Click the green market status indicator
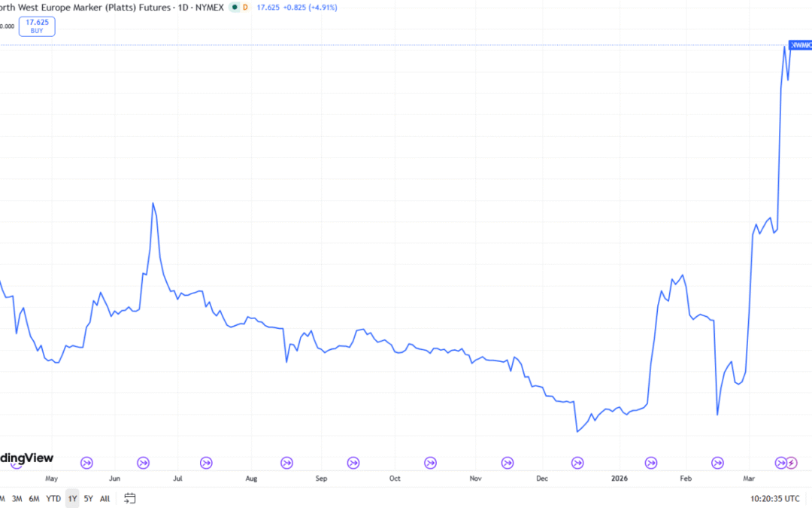 tap(235, 8)
